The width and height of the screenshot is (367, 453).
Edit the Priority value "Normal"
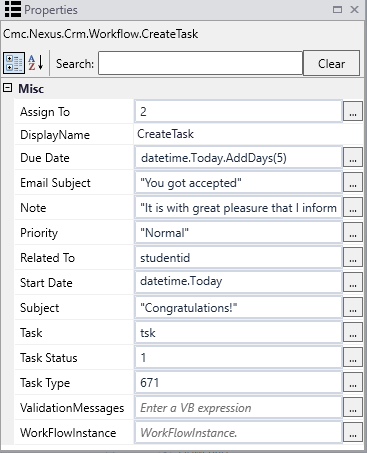coord(238,233)
